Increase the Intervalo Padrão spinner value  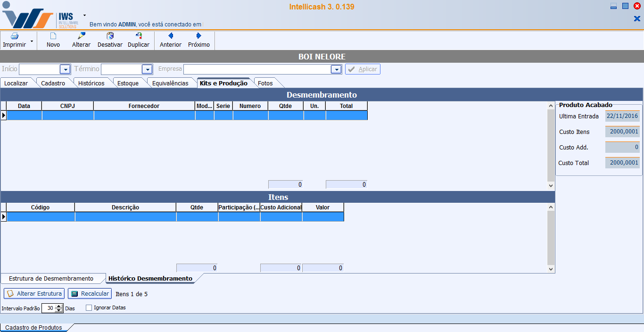[59, 306]
